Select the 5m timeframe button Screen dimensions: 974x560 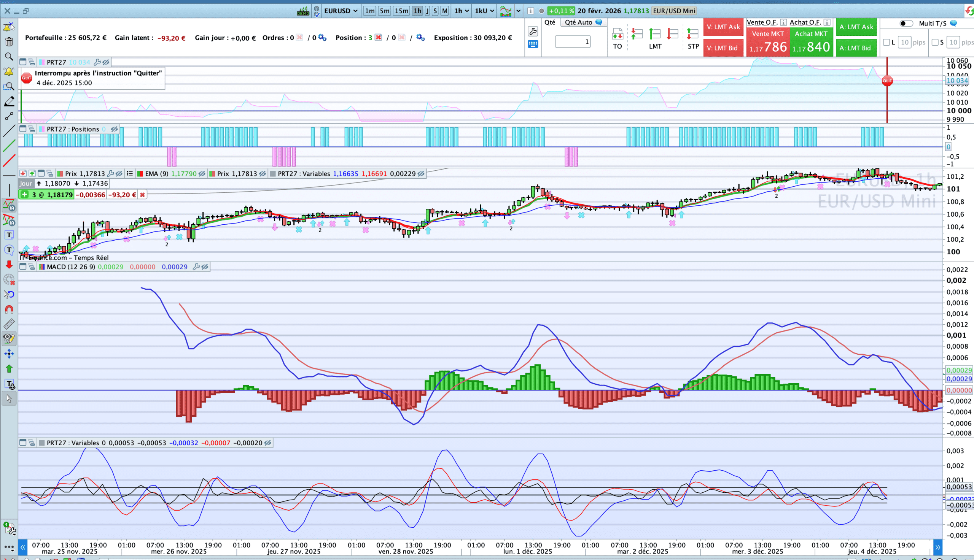pyautogui.click(x=384, y=11)
